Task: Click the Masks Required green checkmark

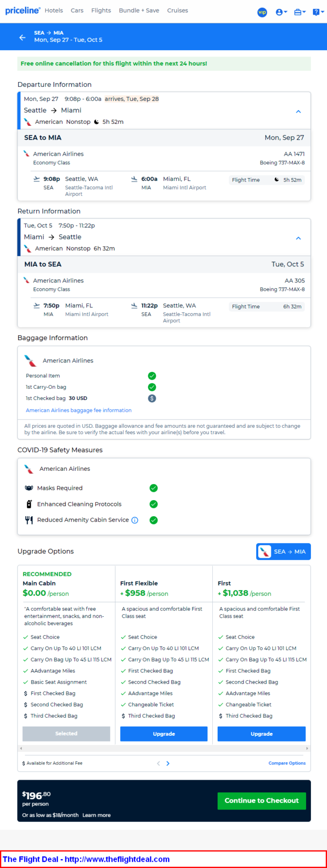Action: [153, 488]
